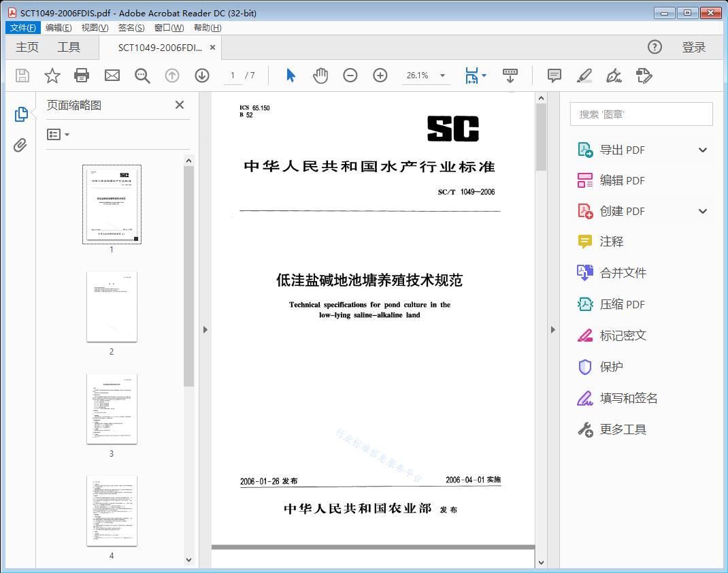The image size is (728, 573).
Task: Open 更多工具 in the right panel
Action: pyautogui.click(x=623, y=429)
